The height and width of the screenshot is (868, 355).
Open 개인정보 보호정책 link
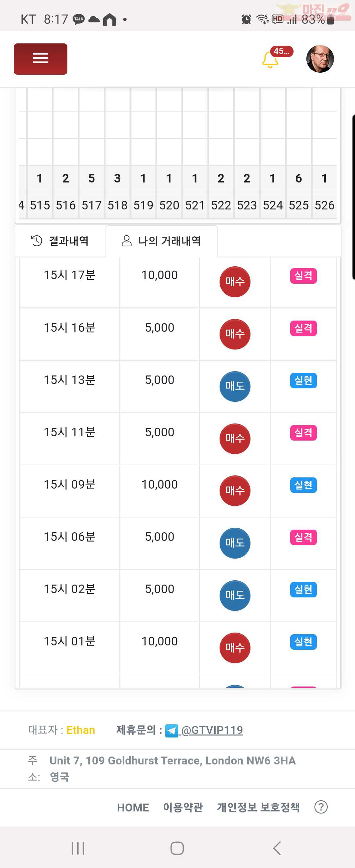click(x=258, y=808)
